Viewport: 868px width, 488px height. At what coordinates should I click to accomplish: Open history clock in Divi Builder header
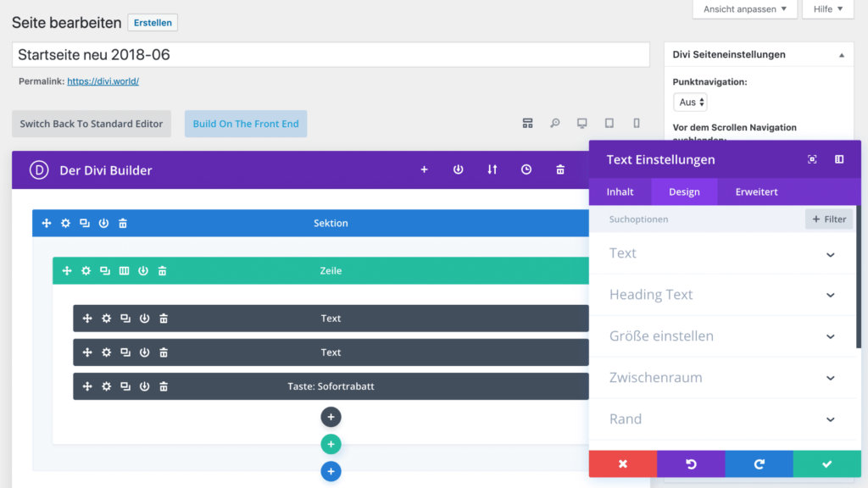(x=526, y=169)
